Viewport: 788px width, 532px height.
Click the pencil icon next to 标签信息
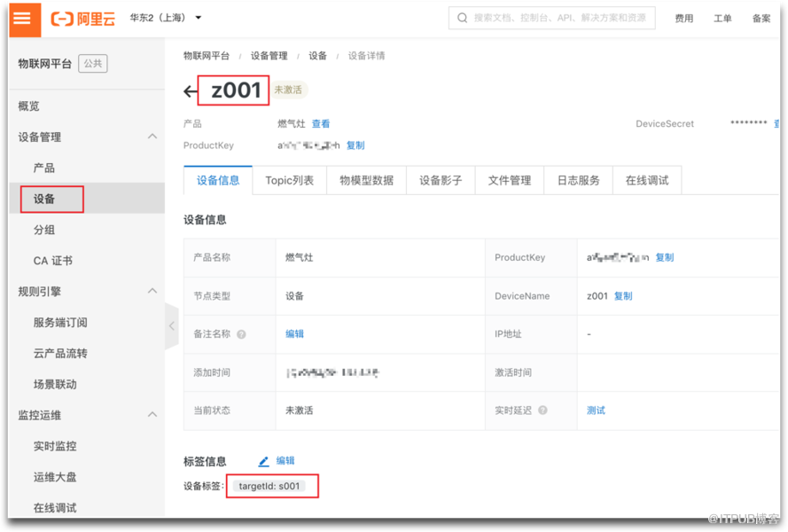pyautogui.click(x=263, y=461)
